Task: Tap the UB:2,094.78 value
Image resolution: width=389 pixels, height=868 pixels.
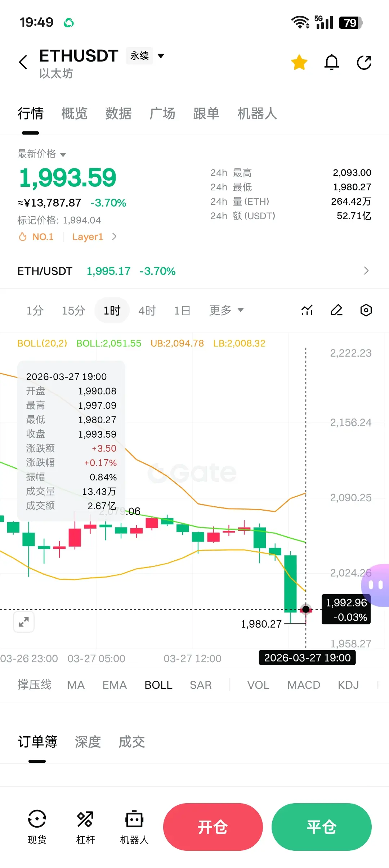Action: (177, 343)
